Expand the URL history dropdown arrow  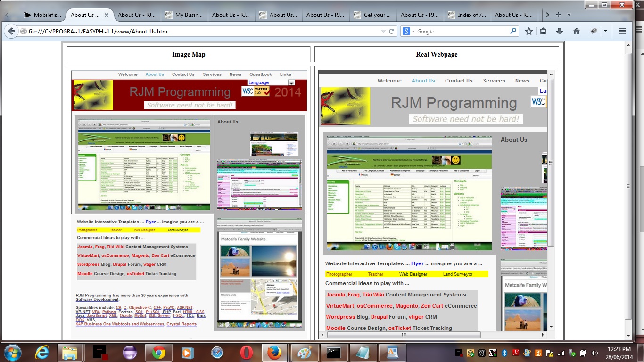point(383,32)
